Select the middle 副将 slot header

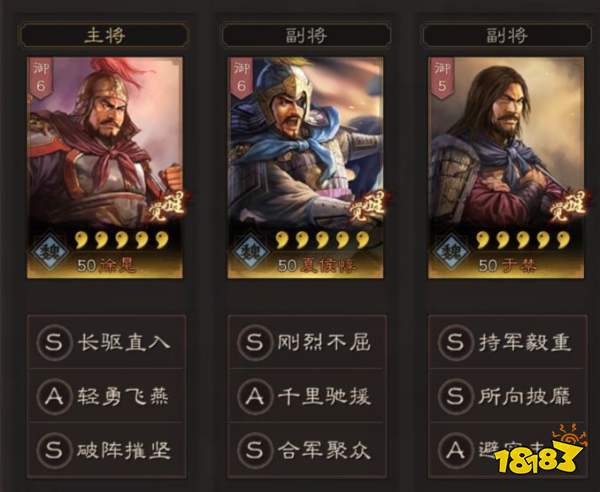tap(306, 35)
